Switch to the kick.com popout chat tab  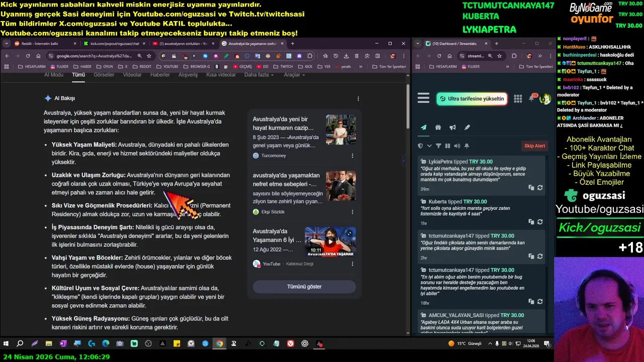pos(115,44)
